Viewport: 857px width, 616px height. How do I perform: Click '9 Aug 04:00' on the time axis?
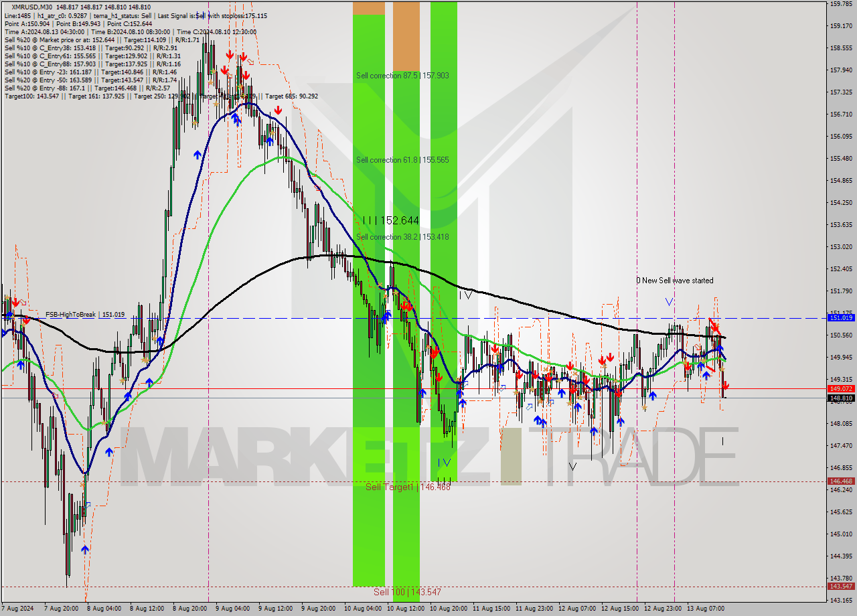click(x=234, y=609)
